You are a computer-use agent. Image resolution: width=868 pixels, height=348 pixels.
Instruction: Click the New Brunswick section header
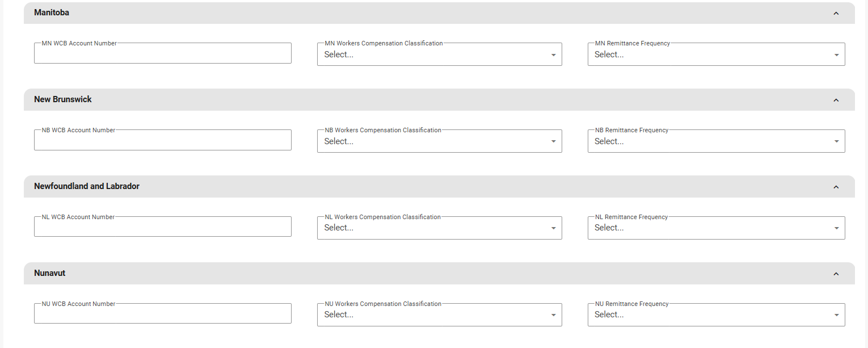point(63,99)
